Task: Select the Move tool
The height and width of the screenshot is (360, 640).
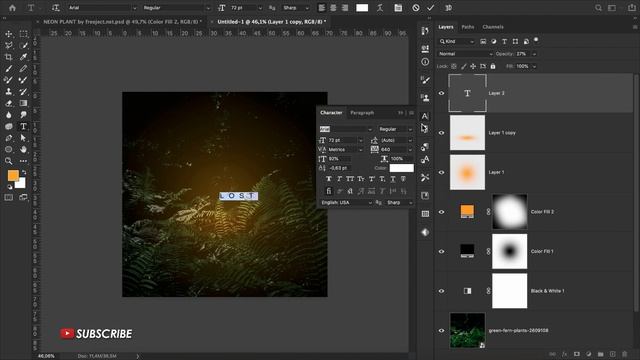Action: click(x=9, y=34)
